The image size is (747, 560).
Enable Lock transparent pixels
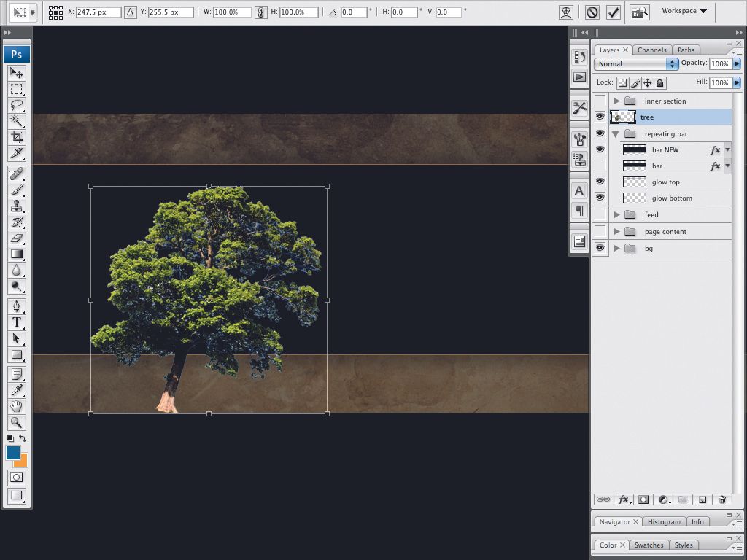(623, 82)
